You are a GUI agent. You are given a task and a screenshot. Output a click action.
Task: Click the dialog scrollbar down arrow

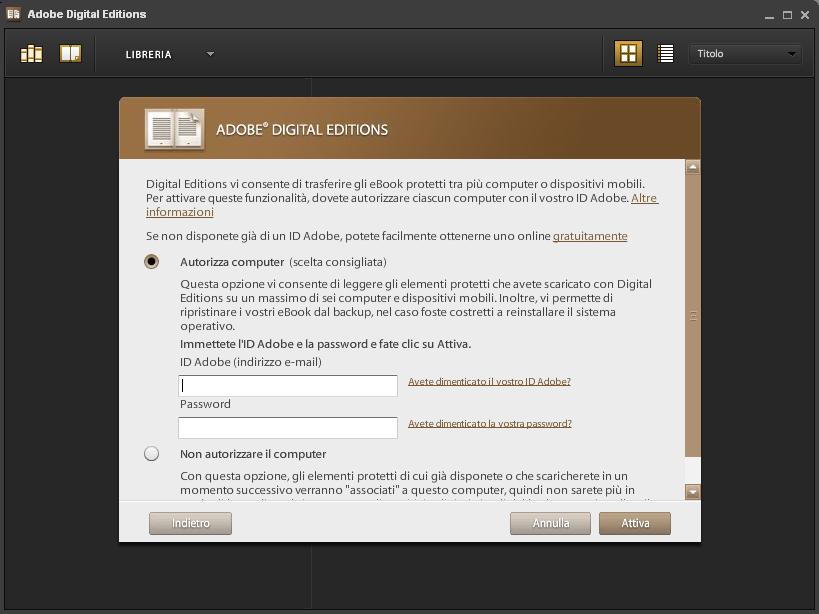click(693, 492)
